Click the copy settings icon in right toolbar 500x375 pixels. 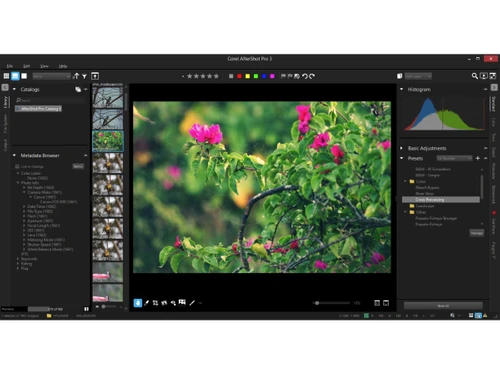tap(399, 76)
